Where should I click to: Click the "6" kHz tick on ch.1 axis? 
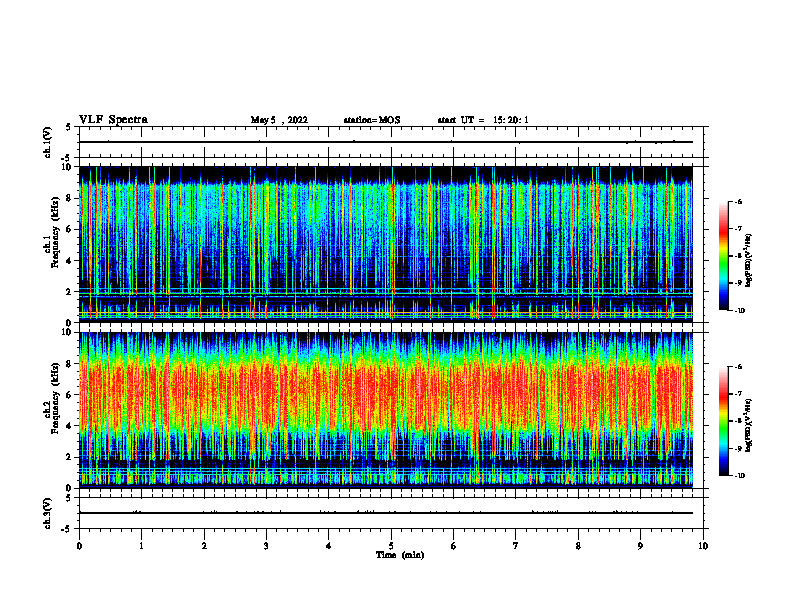click(70, 229)
